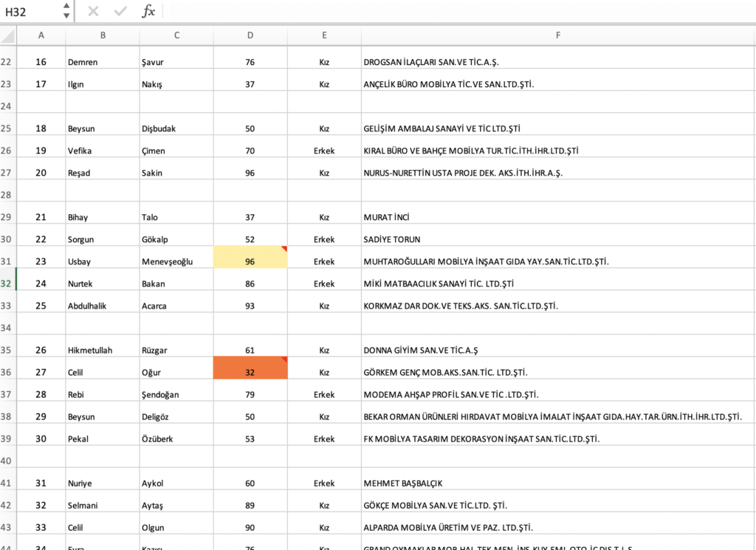Select column D by clicking its header
Viewport: 756px width, 550px height.
pyautogui.click(x=250, y=35)
